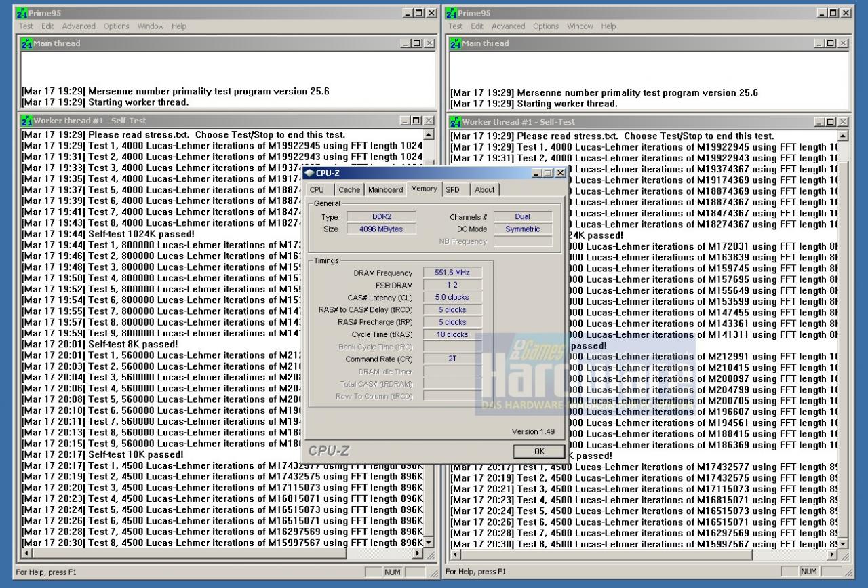Click NUM indicator in right Prime95 status bar
Image resolution: width=868 pixels, height=588 pixels.
coord(808,571)
